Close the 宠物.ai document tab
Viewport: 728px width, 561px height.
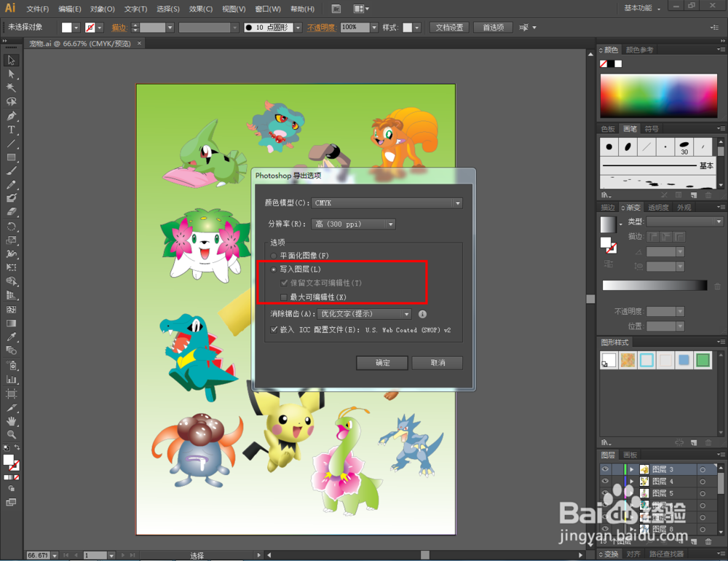pyautogui.click(x=139, y=43)
